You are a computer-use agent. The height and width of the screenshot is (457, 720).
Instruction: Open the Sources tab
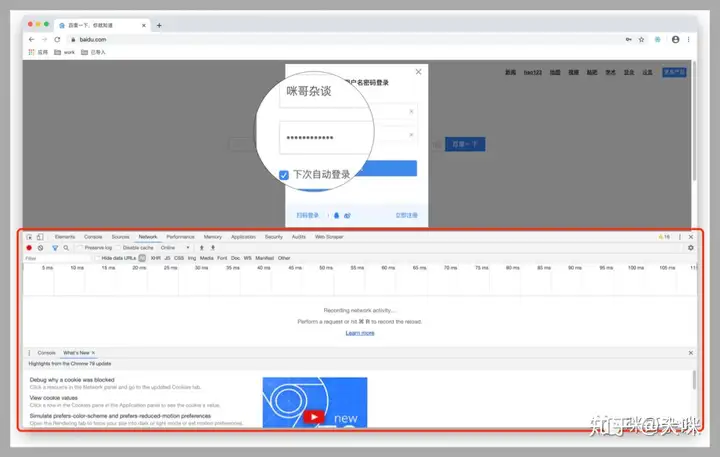[x=120, y=237]
